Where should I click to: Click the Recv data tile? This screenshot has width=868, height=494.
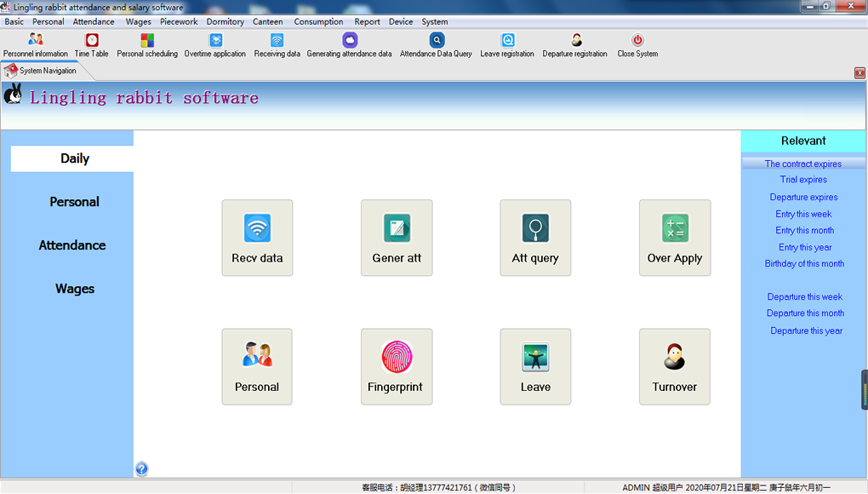257,238
